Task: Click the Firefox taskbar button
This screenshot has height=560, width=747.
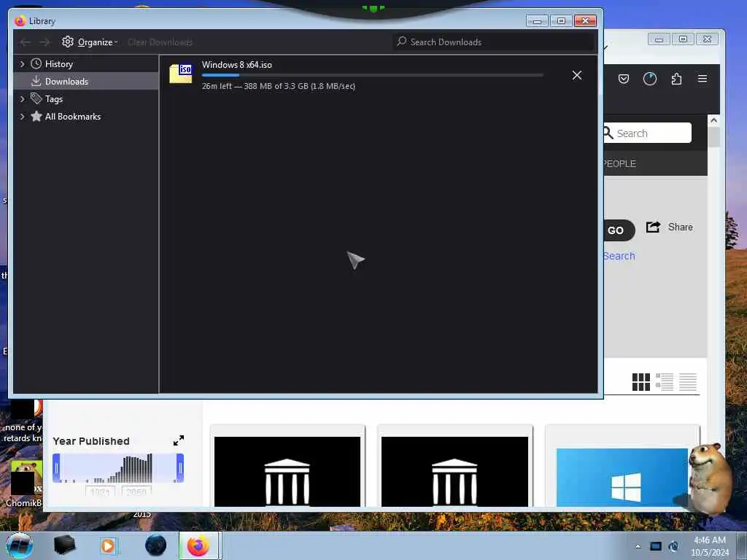Action: coord(198,545)
